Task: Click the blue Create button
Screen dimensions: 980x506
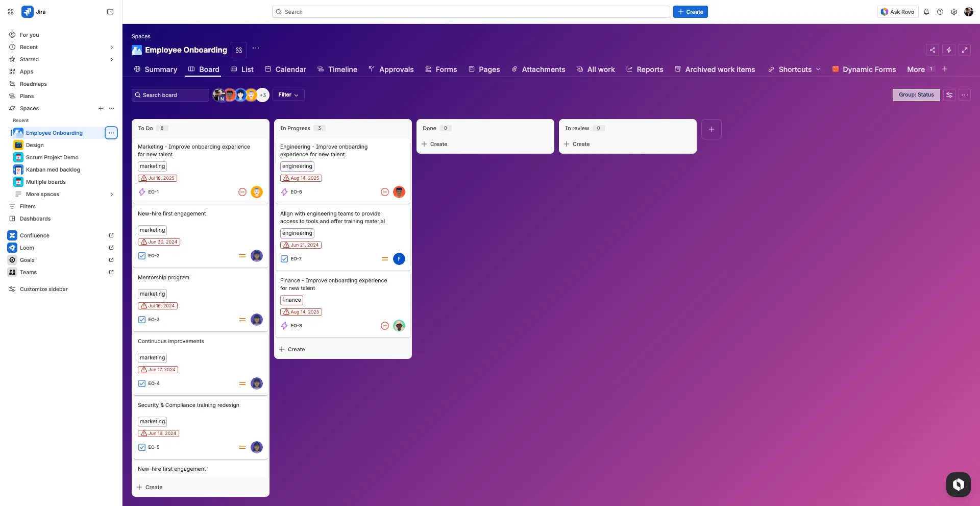Action: point(690,12)
